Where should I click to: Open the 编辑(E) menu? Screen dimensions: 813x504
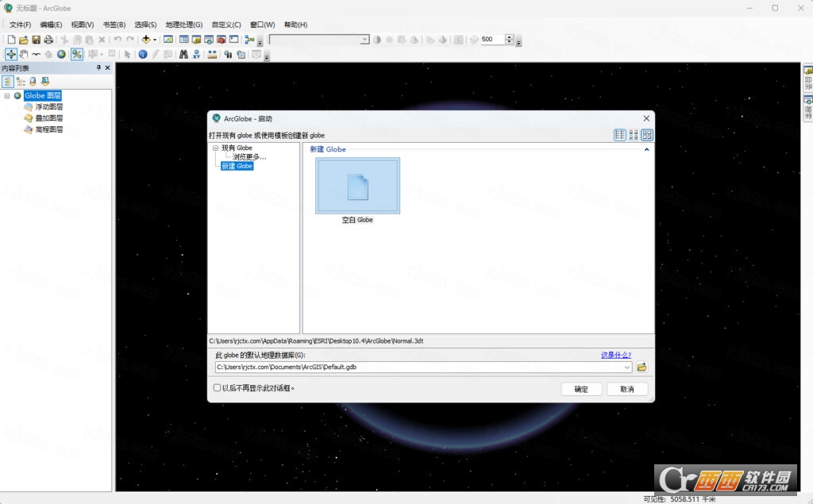51,25
